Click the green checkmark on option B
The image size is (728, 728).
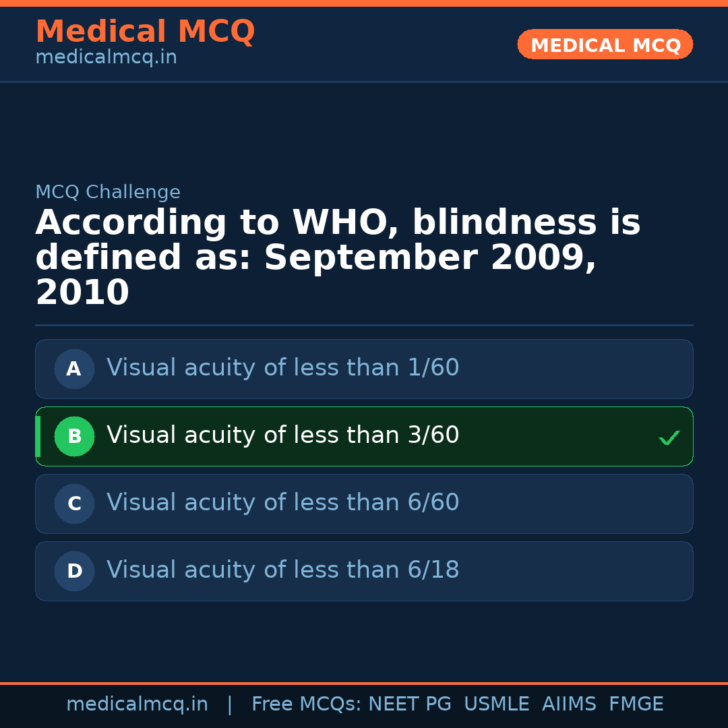click(x=669, y=438)
